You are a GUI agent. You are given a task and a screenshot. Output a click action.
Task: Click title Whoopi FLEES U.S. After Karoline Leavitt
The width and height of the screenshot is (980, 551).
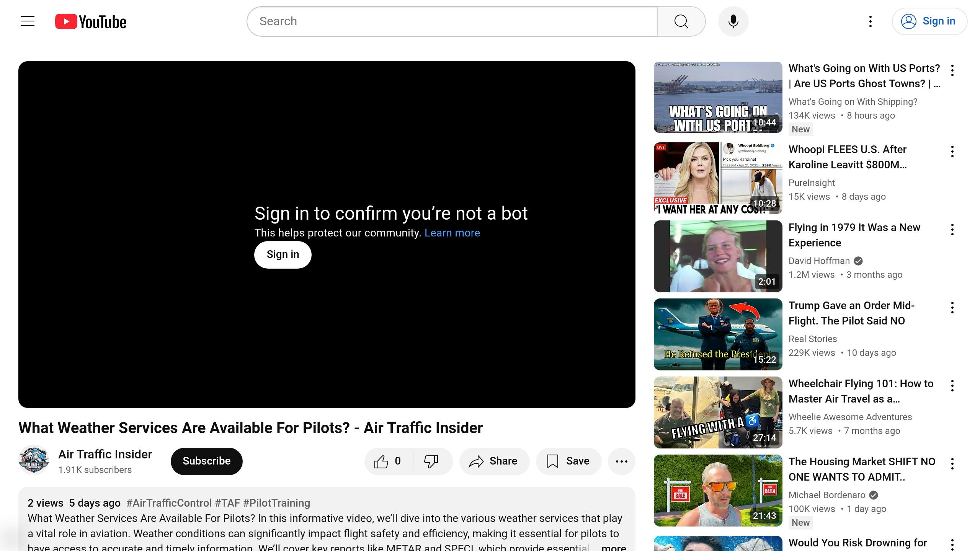[848, 157]
